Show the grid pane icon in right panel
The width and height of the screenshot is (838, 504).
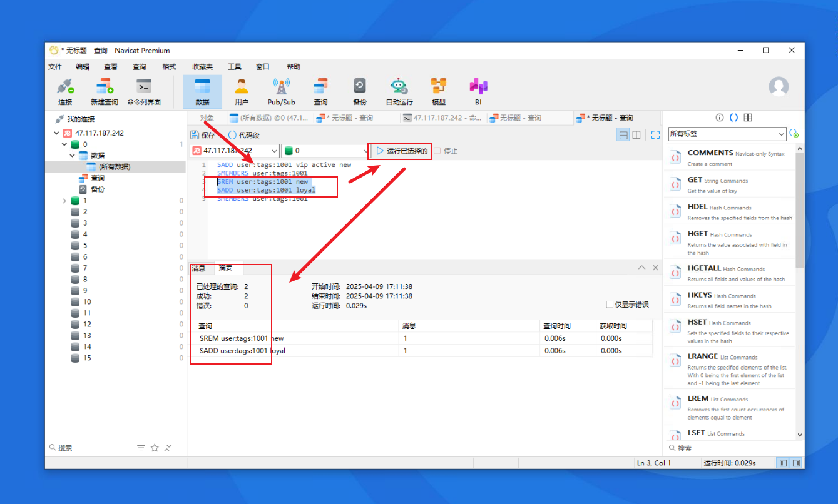[x=748, y=118]
